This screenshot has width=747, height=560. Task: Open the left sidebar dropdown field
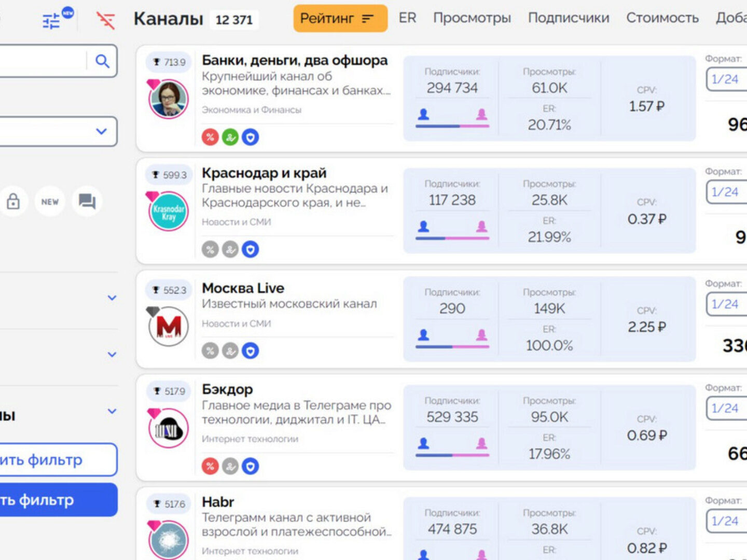click(57, 131)
